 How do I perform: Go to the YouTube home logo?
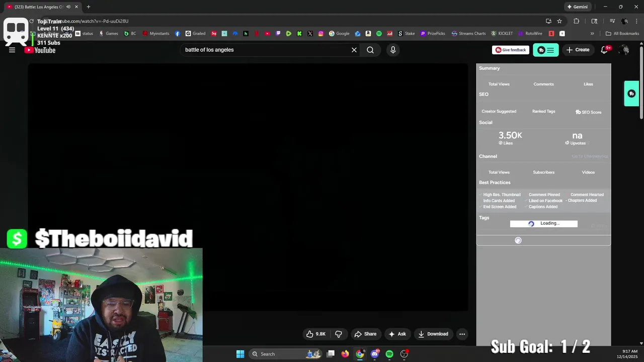[x=40, y=50]
